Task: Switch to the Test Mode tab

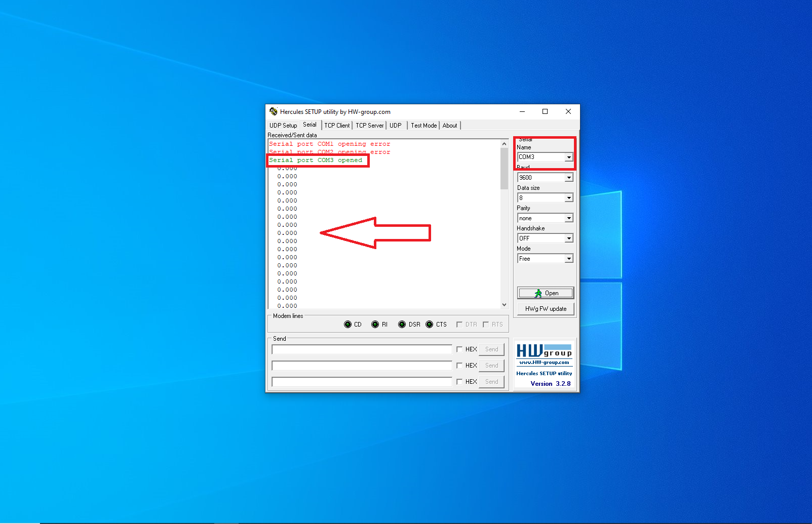Action: [424, 126]
